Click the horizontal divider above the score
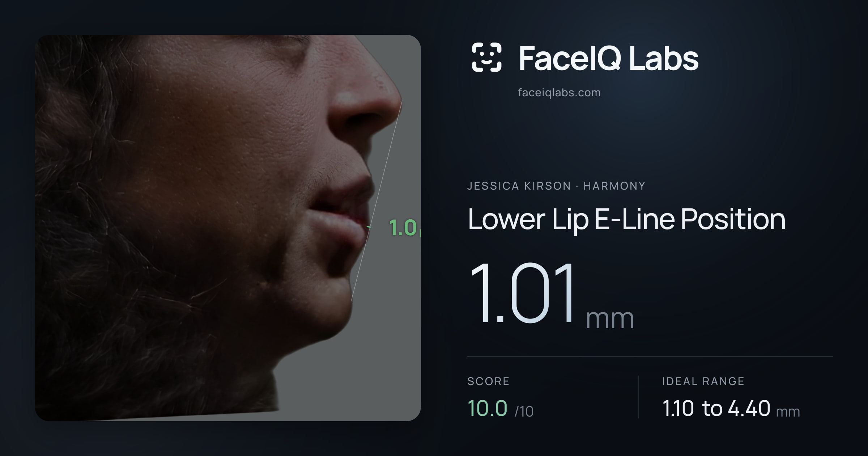This screenshot has width=868, height=456. click(x=650, y=356)
